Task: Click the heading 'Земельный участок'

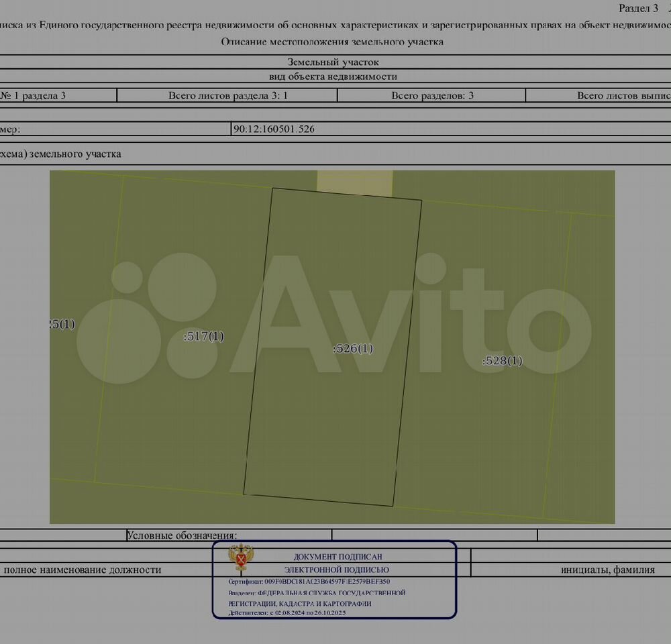Action: tap(333, 62)
